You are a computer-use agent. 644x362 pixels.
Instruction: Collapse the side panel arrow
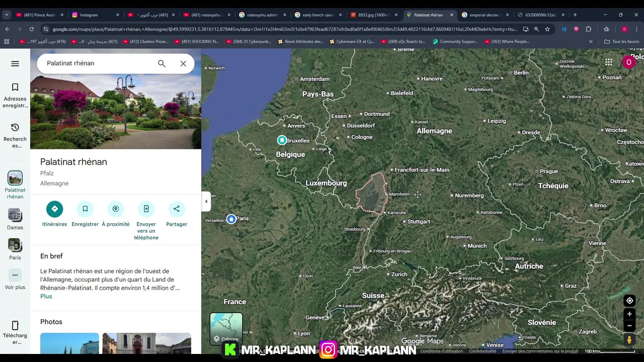(x=206, y=202)
